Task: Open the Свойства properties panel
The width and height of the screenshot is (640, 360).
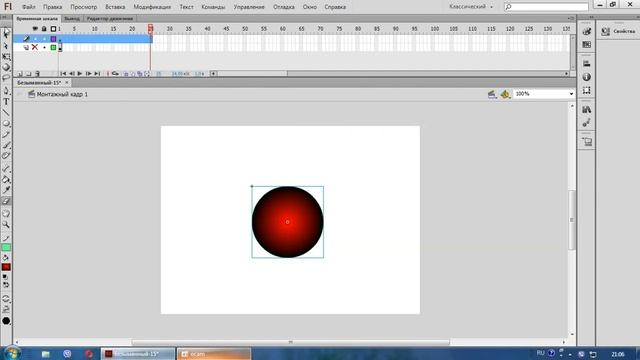Action: tap(619, 31)
